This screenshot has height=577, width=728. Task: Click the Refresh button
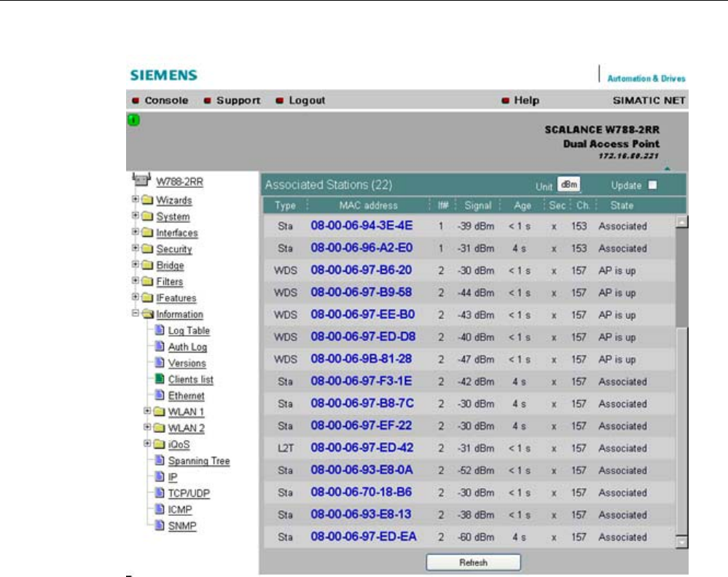(473, 562)
